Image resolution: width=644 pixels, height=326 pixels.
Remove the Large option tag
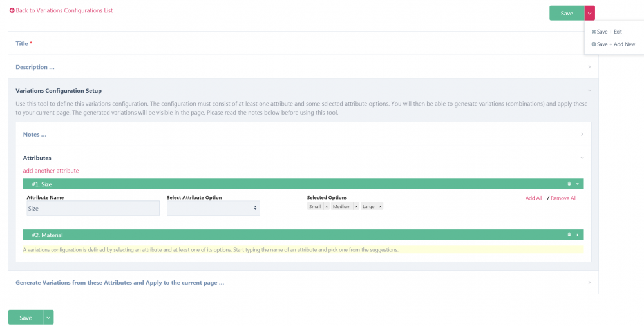380,207
